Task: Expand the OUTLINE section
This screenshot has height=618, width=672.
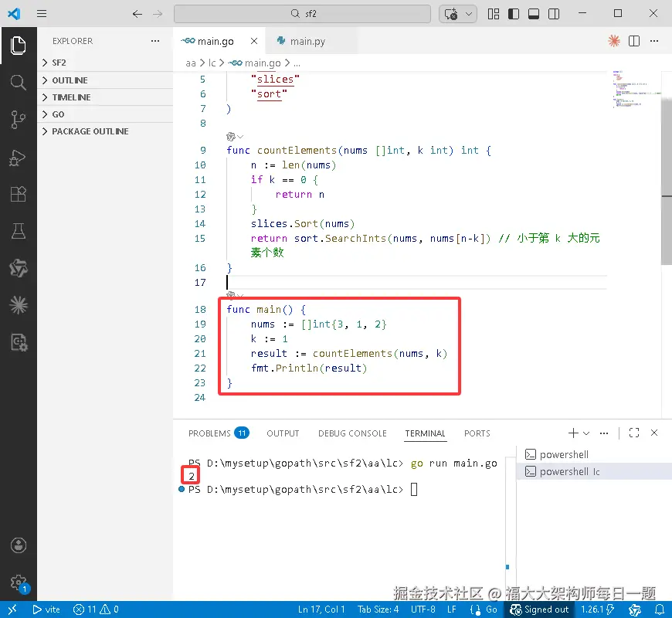Action: click(x=105, y=80)
